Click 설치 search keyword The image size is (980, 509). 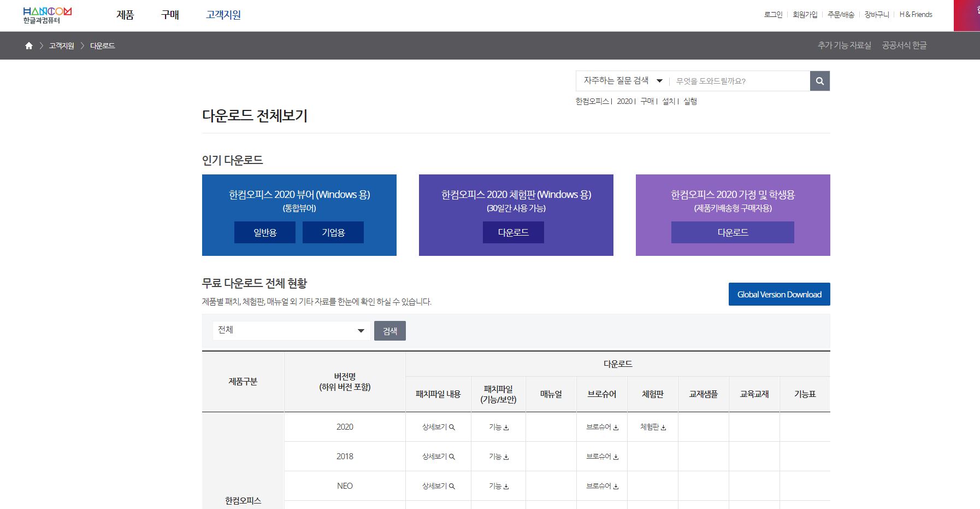click(669, 101)
